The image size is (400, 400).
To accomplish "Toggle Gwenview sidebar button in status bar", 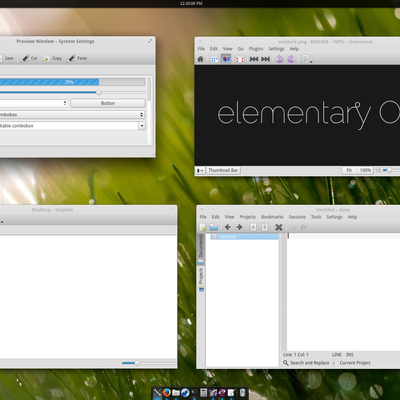I will tap(200, 170).
